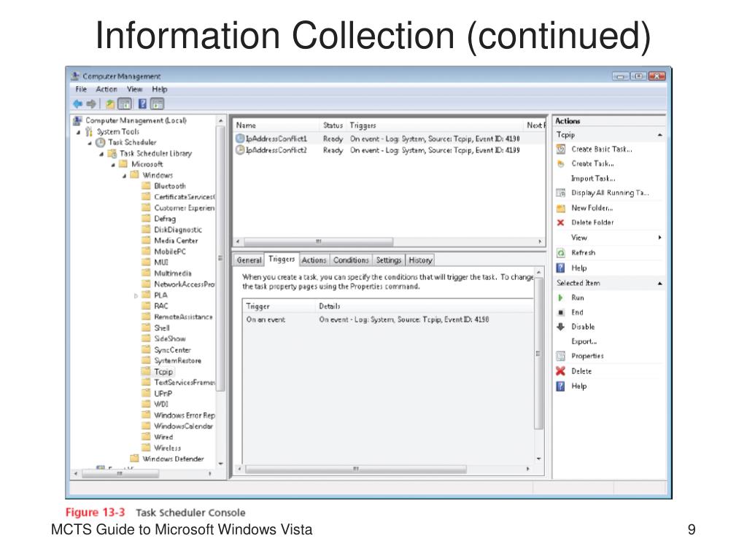Switch to the Conditions tab
Viewport: 747px width, 560px height.
pos(351,260)
